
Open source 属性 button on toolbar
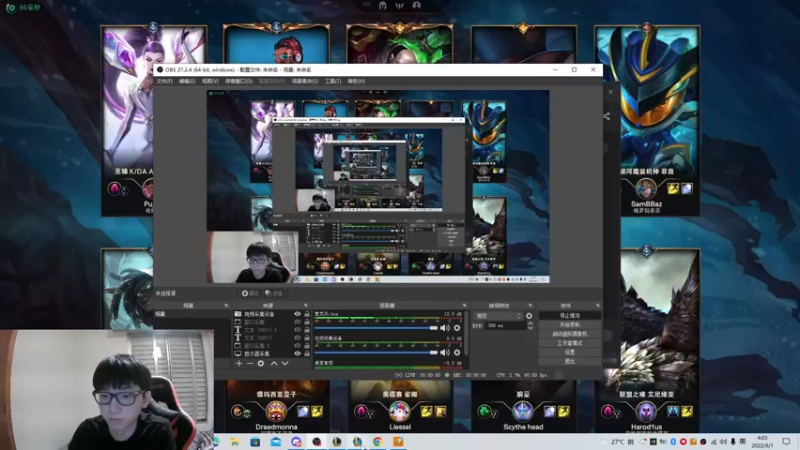251,293
